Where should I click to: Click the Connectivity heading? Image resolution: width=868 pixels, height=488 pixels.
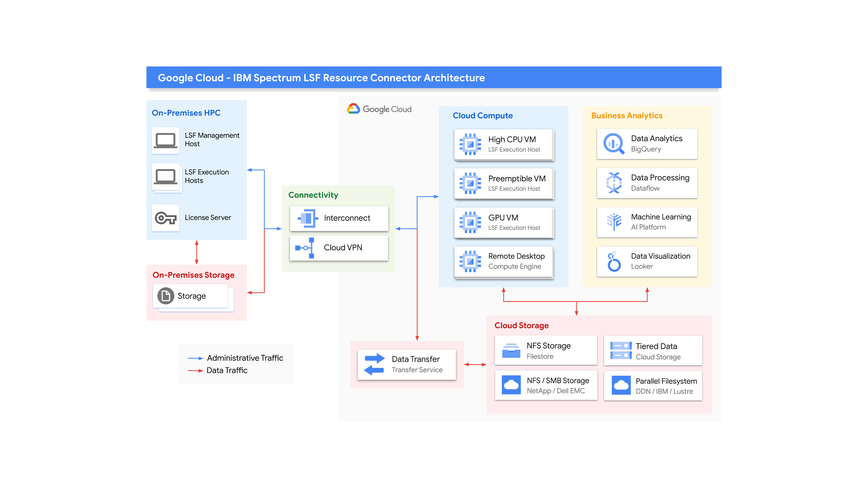pyautogui.click(x=313, y=195)
